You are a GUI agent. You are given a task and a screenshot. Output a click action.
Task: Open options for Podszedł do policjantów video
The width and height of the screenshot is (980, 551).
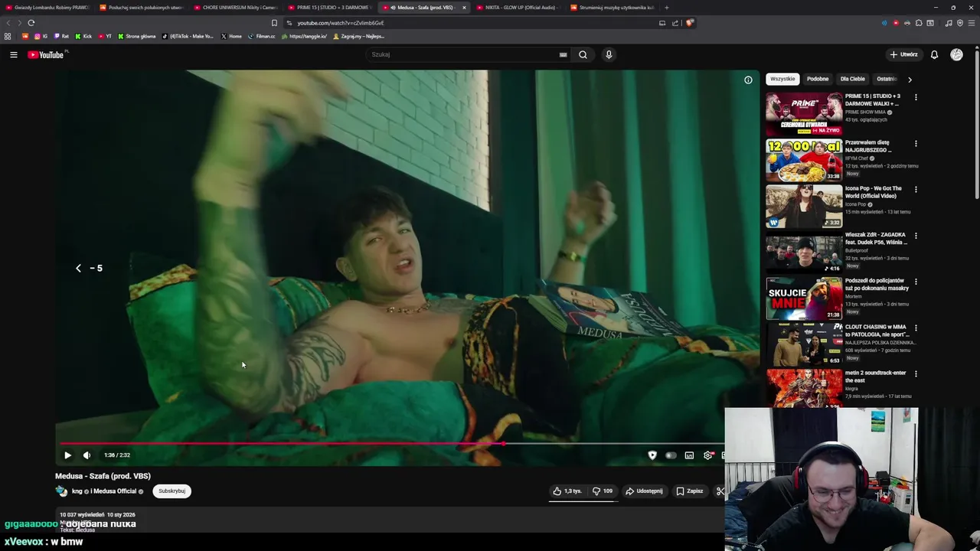[916, 282]
